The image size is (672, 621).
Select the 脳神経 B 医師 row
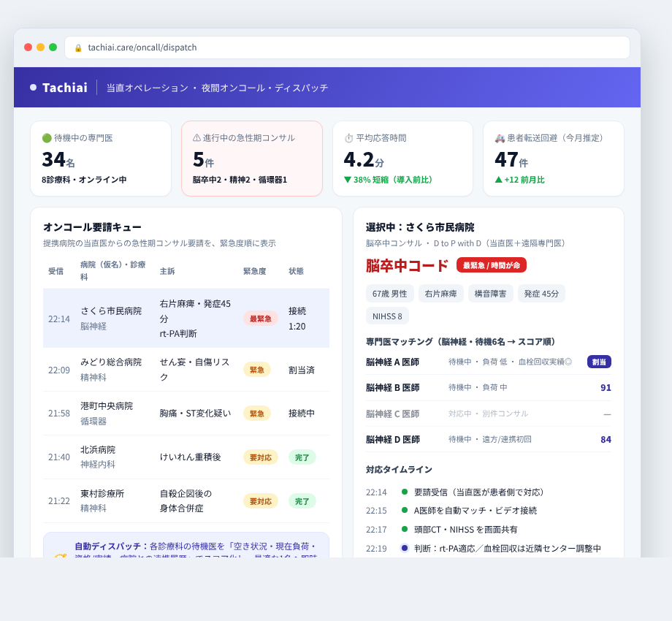click(x=489, y=388)
